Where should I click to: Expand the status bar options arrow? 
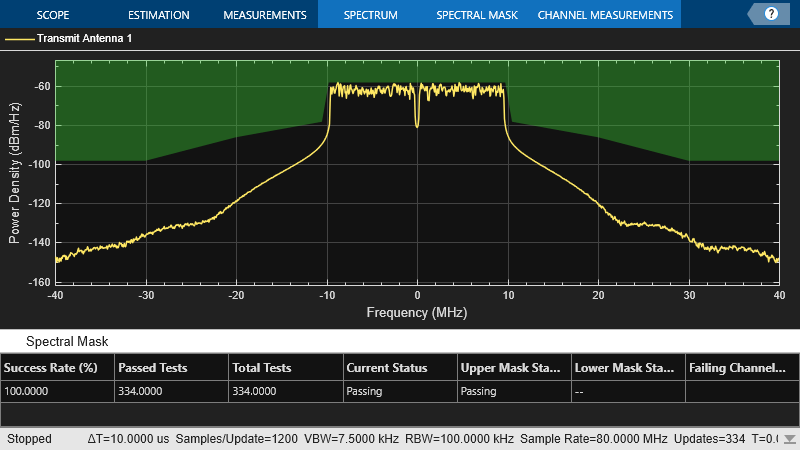pos(790,439)
